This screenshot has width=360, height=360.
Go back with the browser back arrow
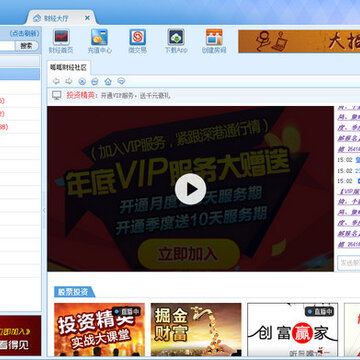pos(56,81)
